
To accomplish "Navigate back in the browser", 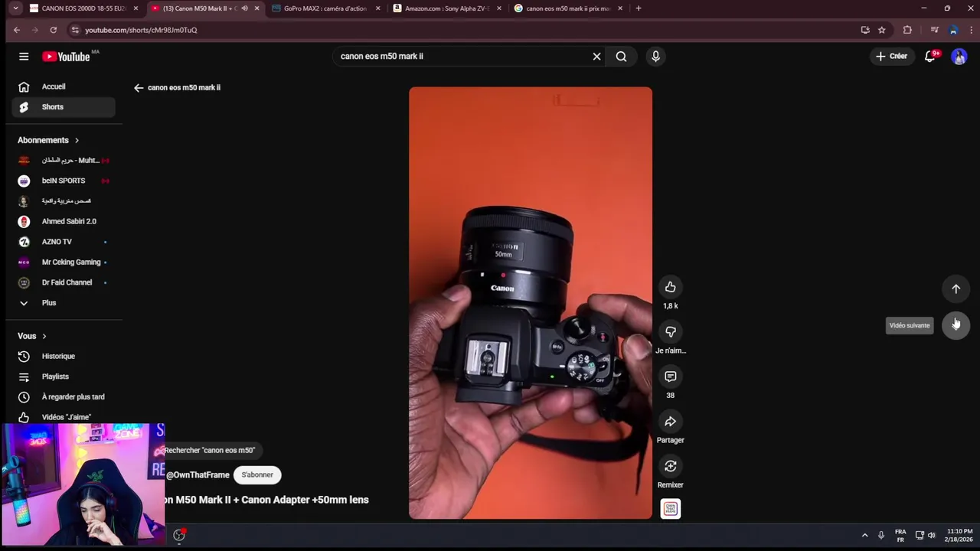I will tap(17, 30).
